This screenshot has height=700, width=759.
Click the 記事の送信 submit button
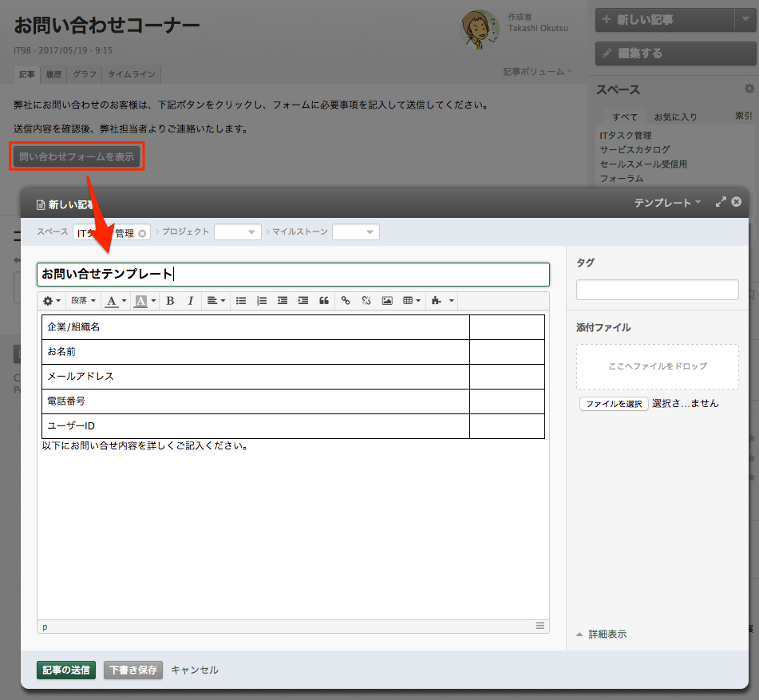click(x=65, y=670)
